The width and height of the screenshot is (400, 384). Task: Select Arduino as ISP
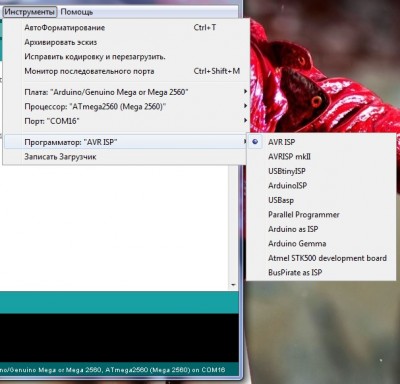[321, 229]
